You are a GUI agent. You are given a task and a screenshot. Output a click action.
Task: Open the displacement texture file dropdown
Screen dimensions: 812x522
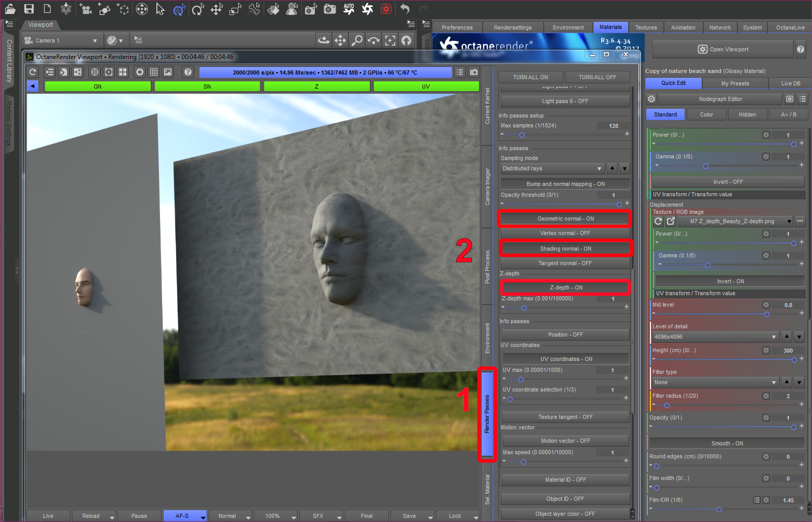pyautogui.click(x=735, y=221)
